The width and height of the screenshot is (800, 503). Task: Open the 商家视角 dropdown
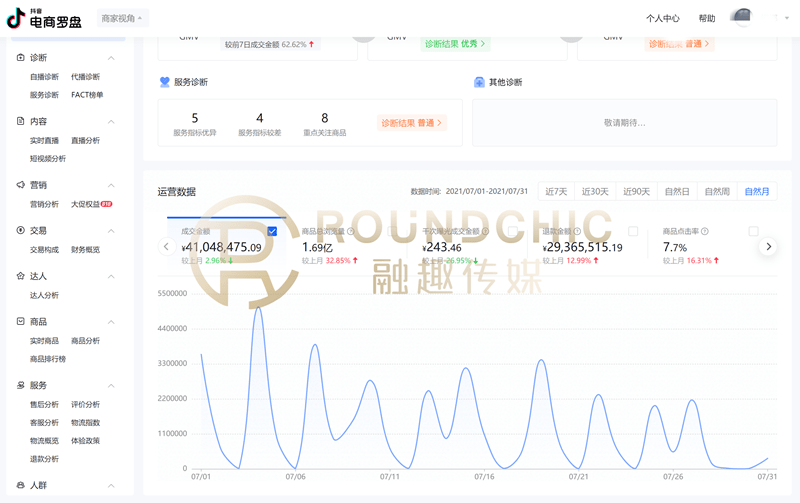click(x=123, y=18)
